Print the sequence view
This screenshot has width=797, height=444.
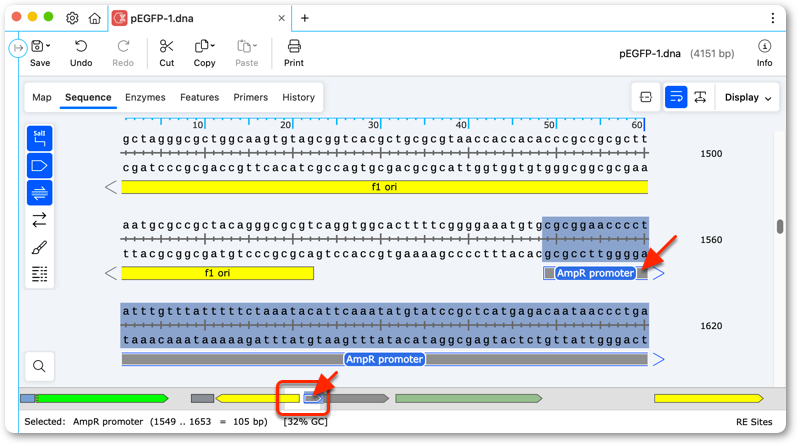point(294,53)
